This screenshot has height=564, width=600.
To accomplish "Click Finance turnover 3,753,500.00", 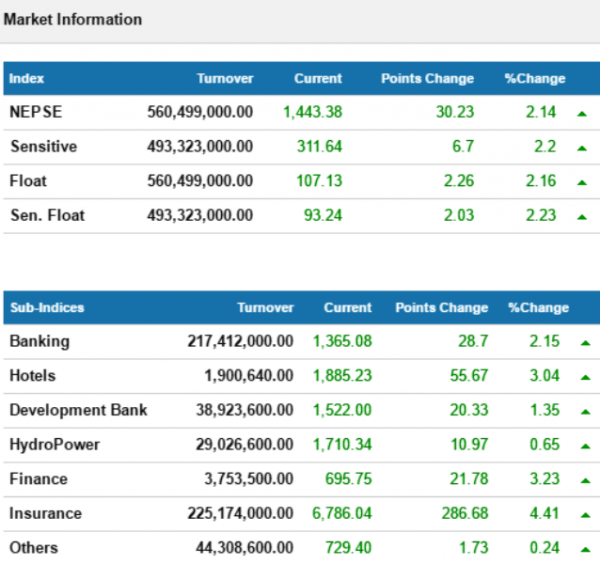I will [x=249, y=479].
